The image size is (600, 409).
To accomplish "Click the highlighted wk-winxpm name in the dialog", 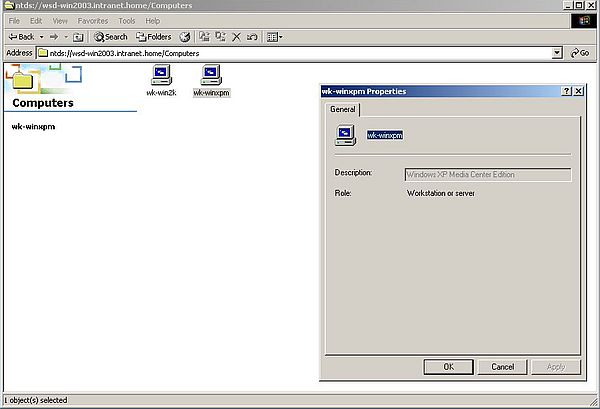I will coord(385,135).
